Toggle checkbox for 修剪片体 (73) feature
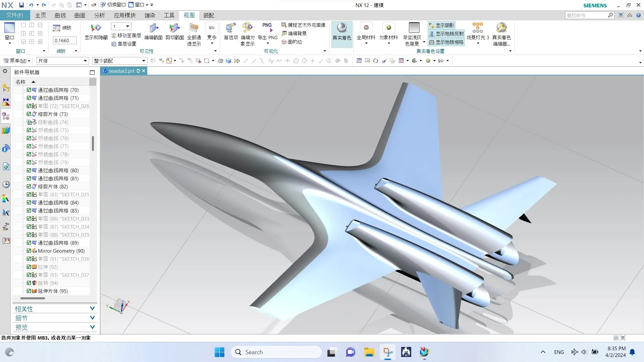The image size is (644, 362). pos(29,114)
